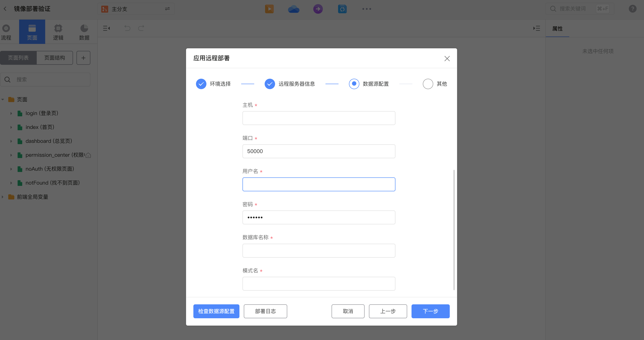
Task: Click the orange play preview icon
Action: coord(269,9)
